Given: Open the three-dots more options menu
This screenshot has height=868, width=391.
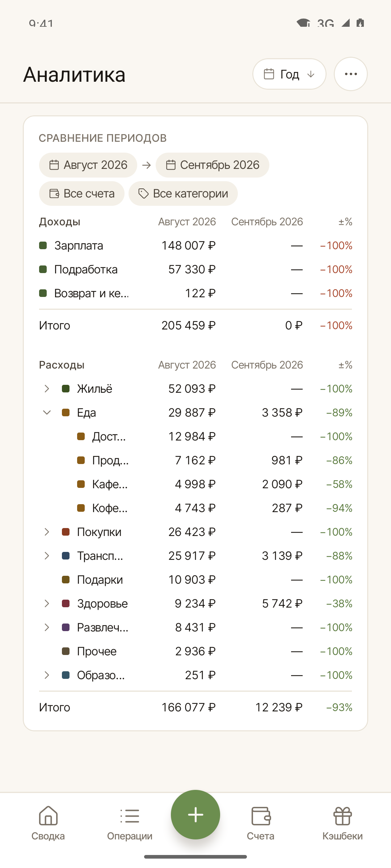Looking at the screenshot, I should (350, 74).
